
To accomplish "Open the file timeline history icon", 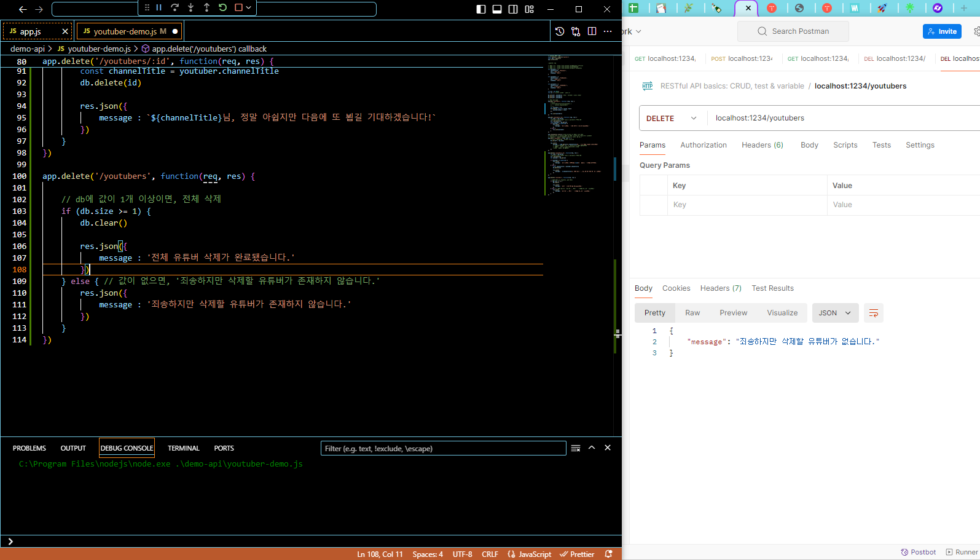I will [x=560, y=31].
